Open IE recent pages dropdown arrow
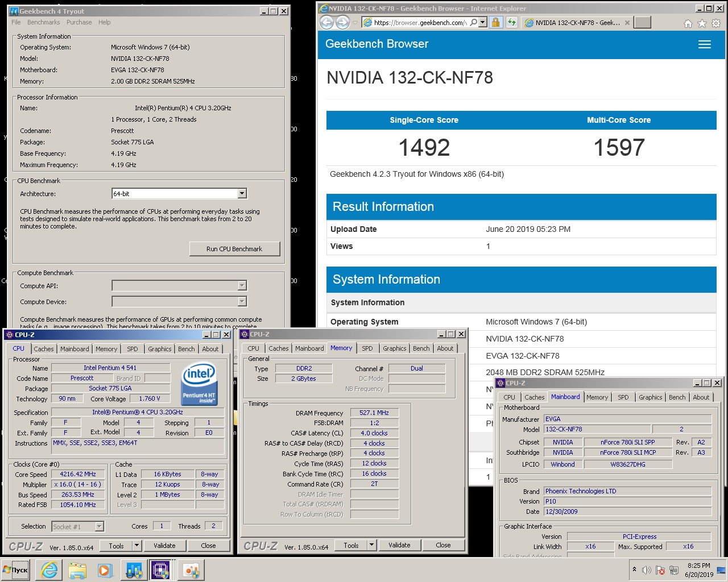The height and width of the screenshot is (582, 728). 355,23
